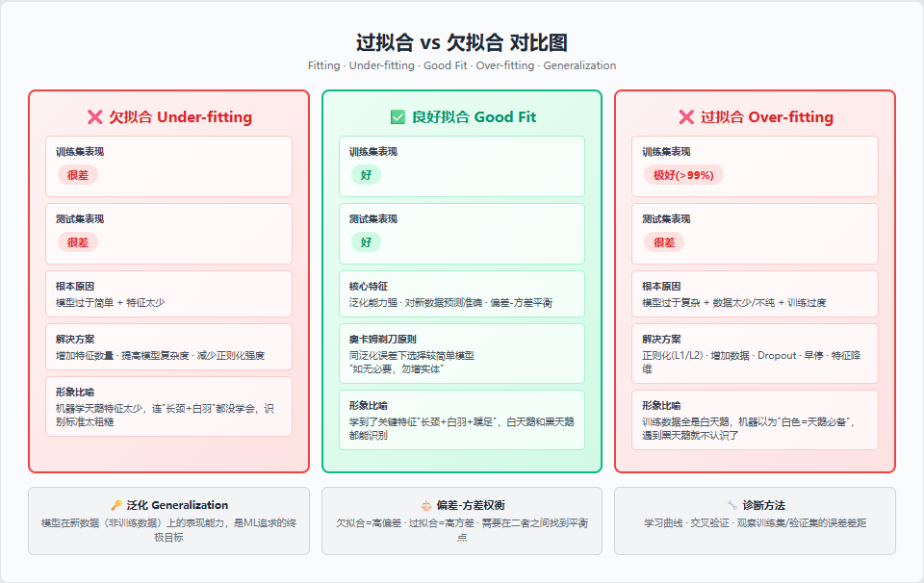Click the 好 badge under Good Fit 测试集表现
This screenshot has height=583, width=924.
pos(366,242)
